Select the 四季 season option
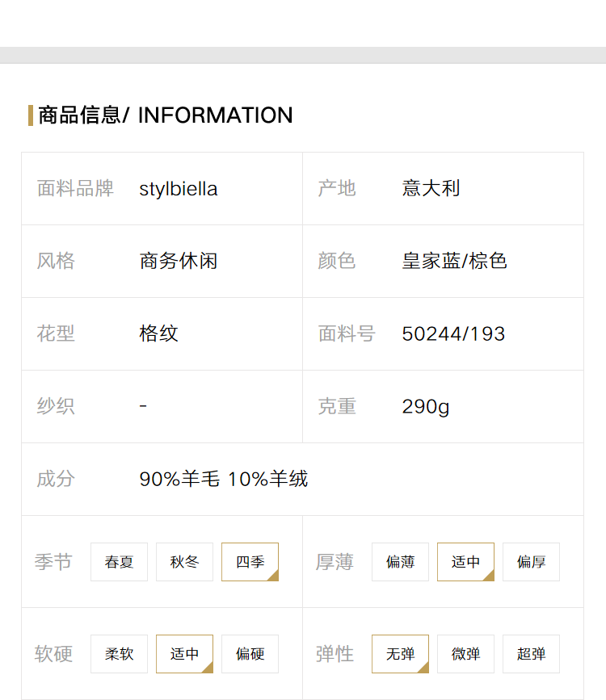 [x=250, y=562]
